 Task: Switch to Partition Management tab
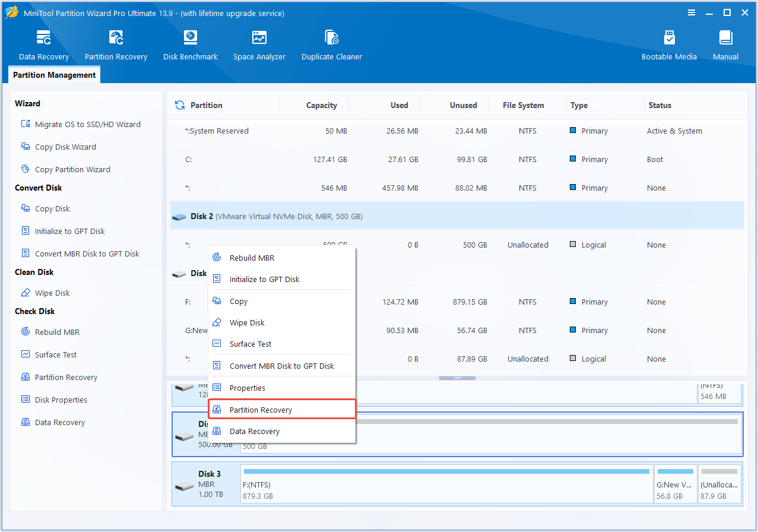click(54, 75)
